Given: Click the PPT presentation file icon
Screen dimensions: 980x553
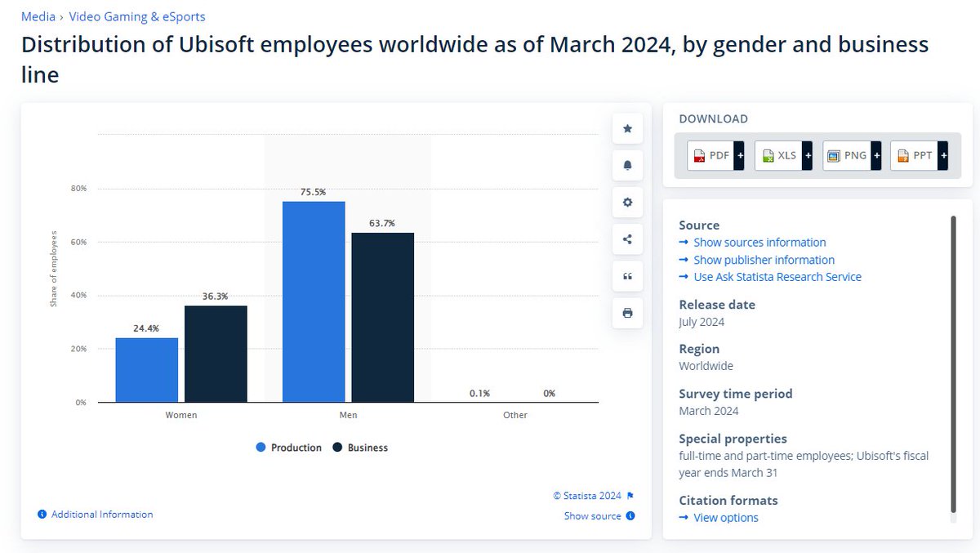Looking at the screenshot, I should pos(902,155).
